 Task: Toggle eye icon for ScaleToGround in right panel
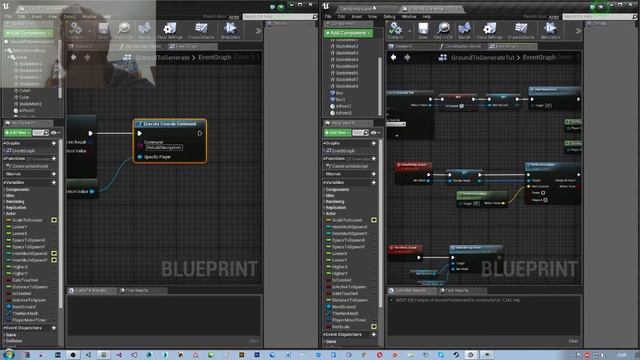tap(373, 220)
